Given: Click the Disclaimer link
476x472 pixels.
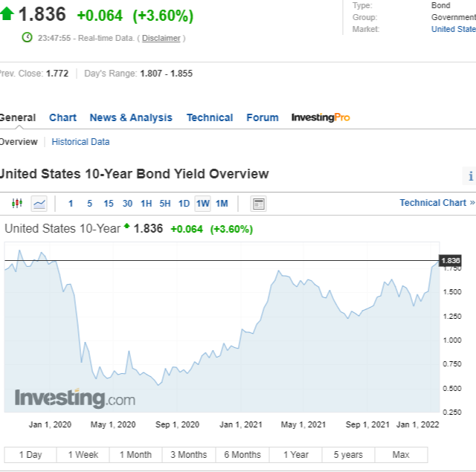Looking at the screenshot, I should click(161, 38).
